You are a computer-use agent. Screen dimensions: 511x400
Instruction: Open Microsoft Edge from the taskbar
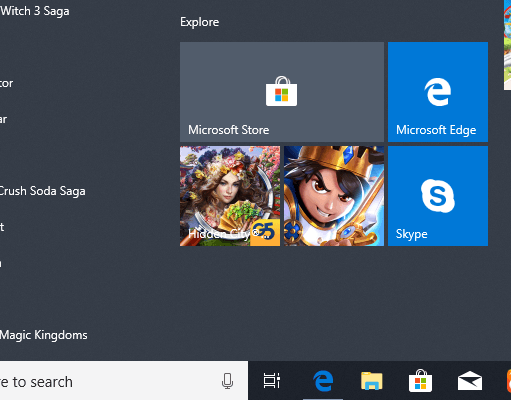pos(323,380)
